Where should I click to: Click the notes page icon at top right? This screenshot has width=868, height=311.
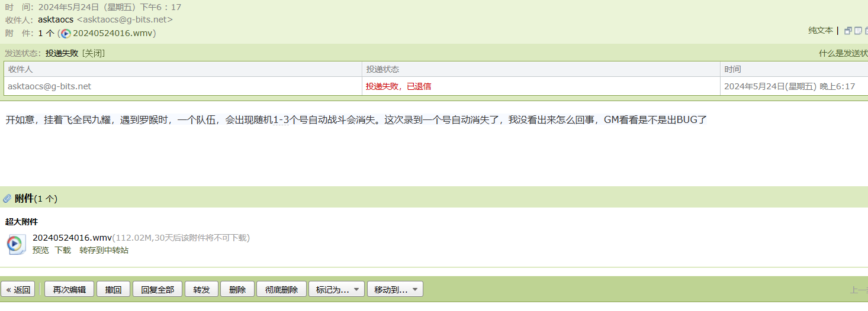click(x=858, y=31)
